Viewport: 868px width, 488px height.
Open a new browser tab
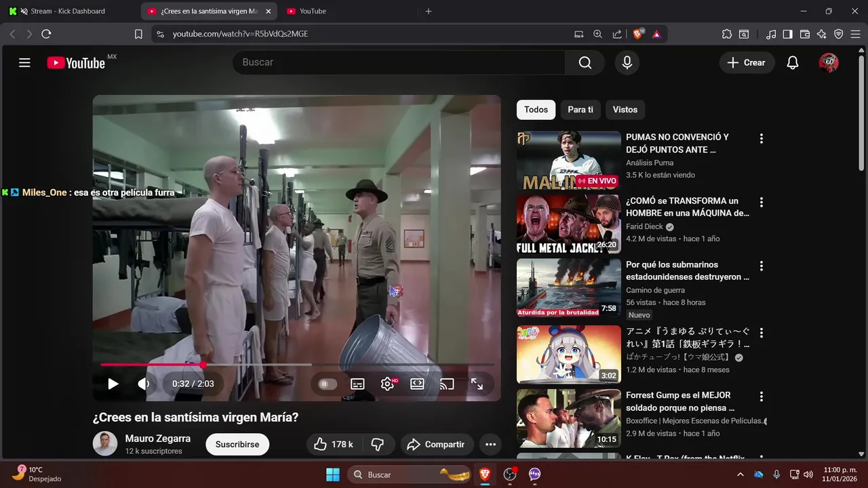pos(428,11)
